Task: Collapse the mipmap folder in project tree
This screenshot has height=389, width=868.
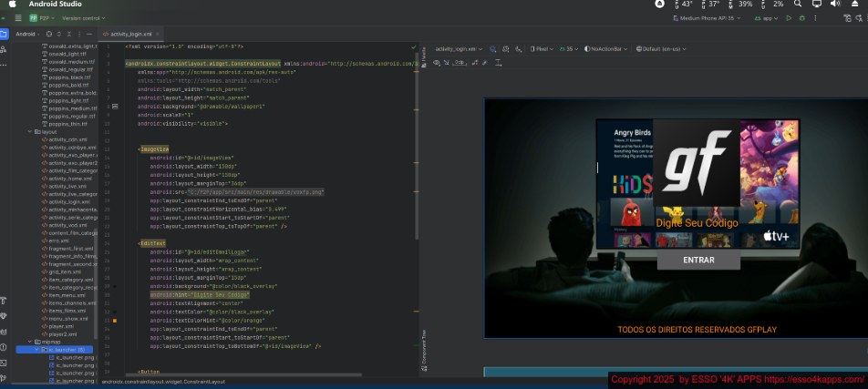Action: point(30,342)
